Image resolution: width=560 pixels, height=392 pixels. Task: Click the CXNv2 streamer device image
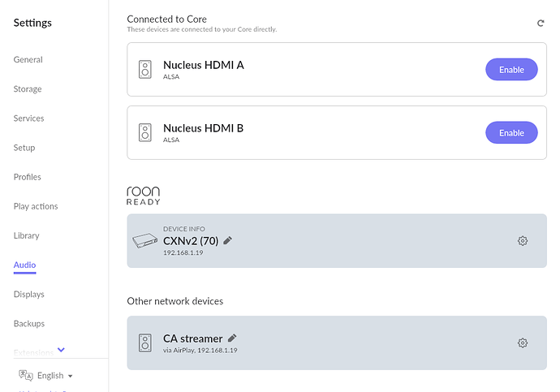(x=145, y=240)
